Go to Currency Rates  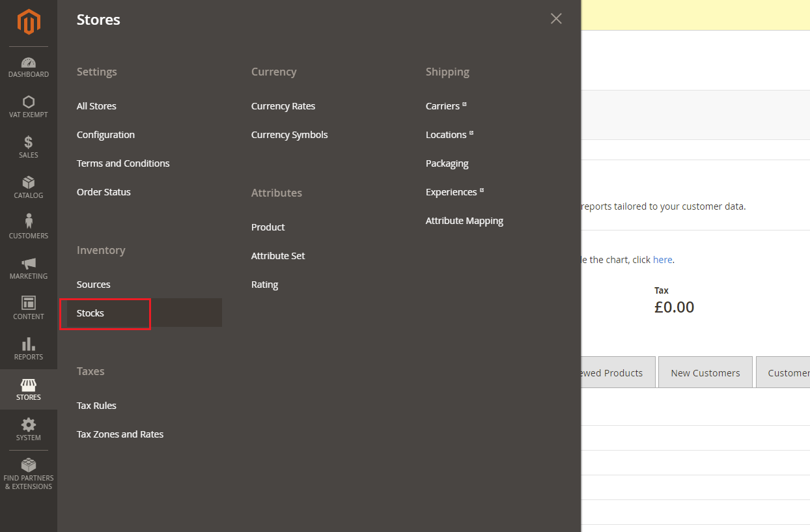283,106
